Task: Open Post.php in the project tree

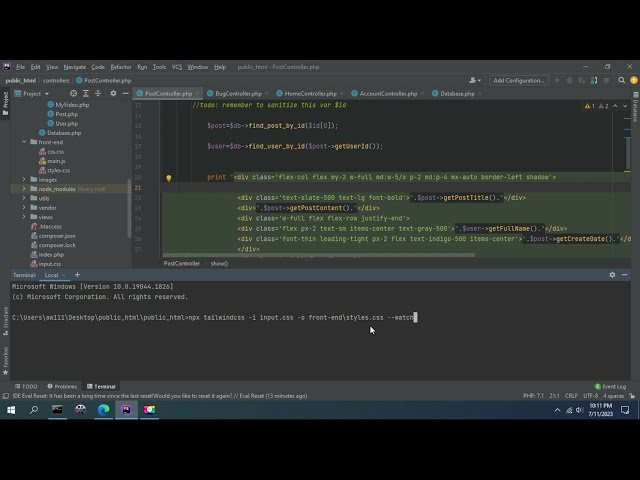Action: [62, 114]
